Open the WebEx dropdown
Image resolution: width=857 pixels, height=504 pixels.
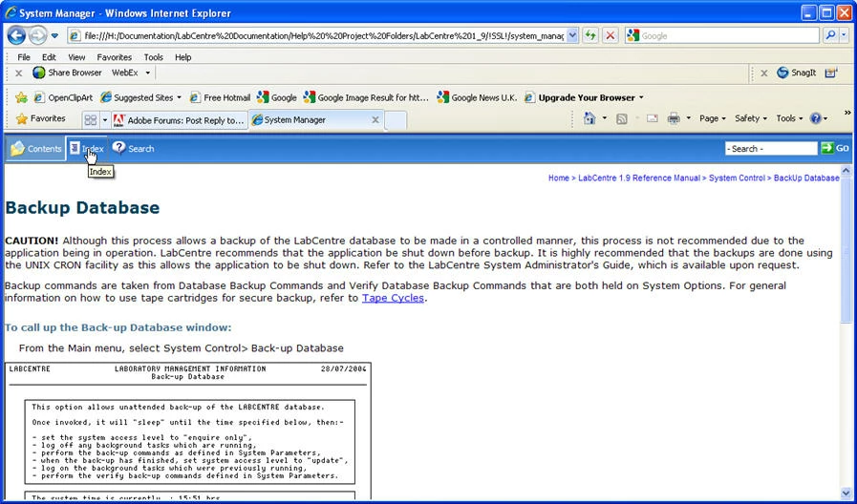click(x=131, y=73)
